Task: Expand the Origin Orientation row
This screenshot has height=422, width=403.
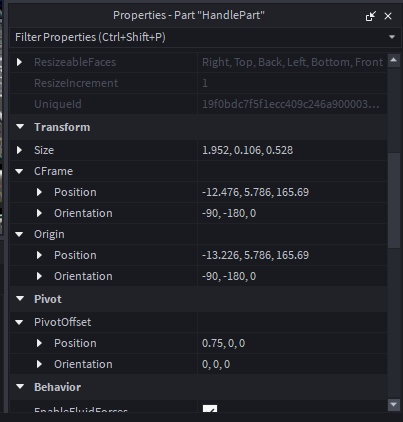Action: click(39, 276)
